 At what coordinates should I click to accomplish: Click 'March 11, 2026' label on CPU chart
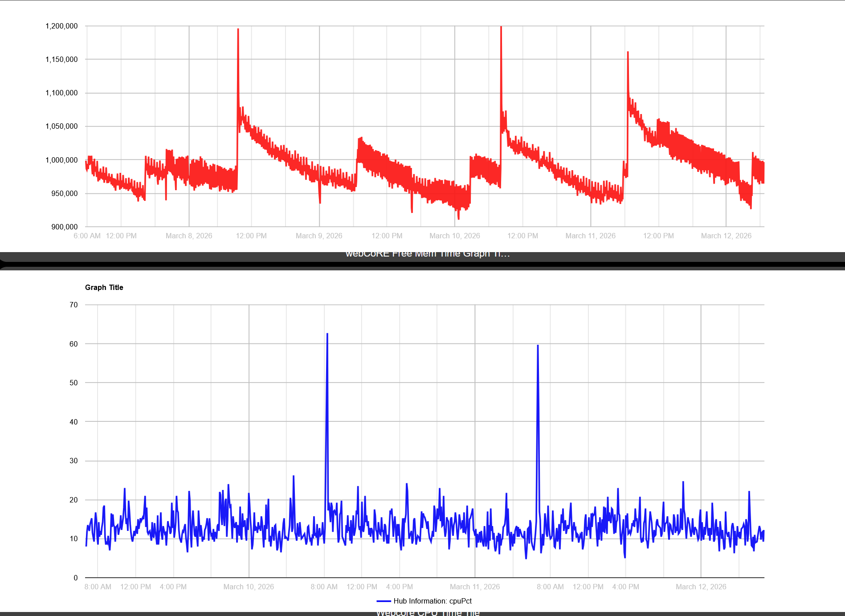click(474, 587)
